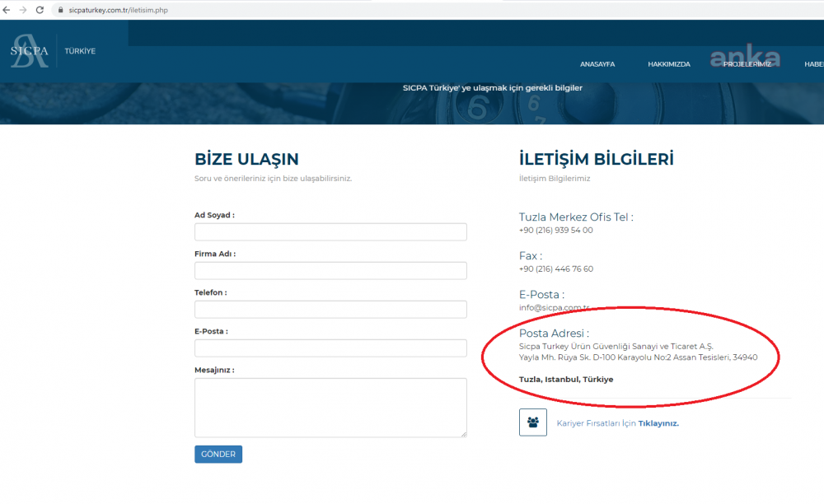Screen dimensions: 824x504
Task: Click the people icon for career opportunities
Action: (x=533, y=422)
